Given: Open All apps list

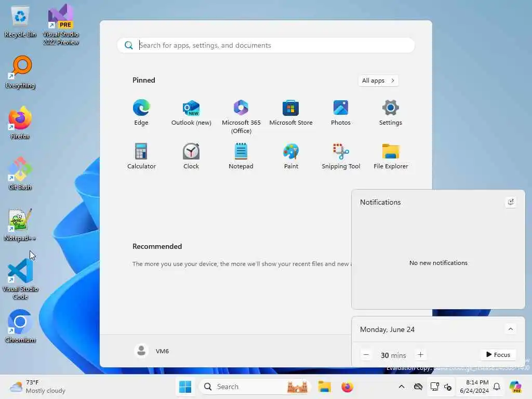Looking at the screenshot, I should [378, 81].
